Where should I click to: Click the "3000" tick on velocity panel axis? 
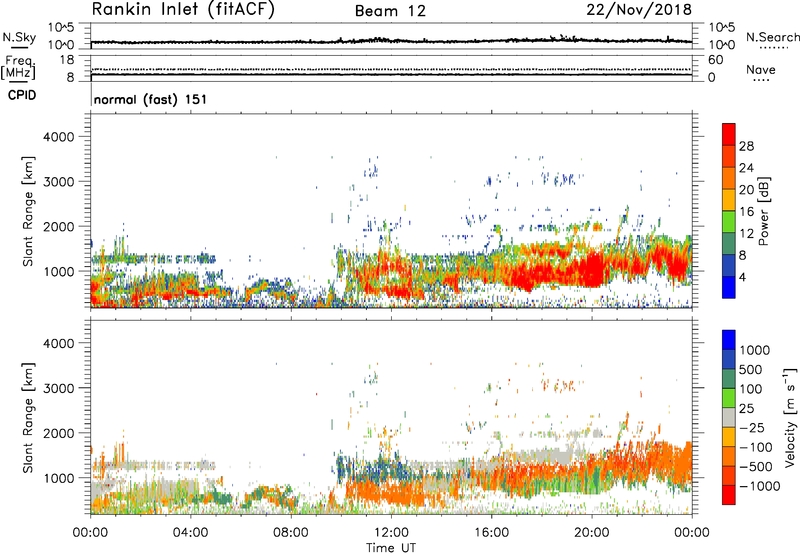point(58,388)
